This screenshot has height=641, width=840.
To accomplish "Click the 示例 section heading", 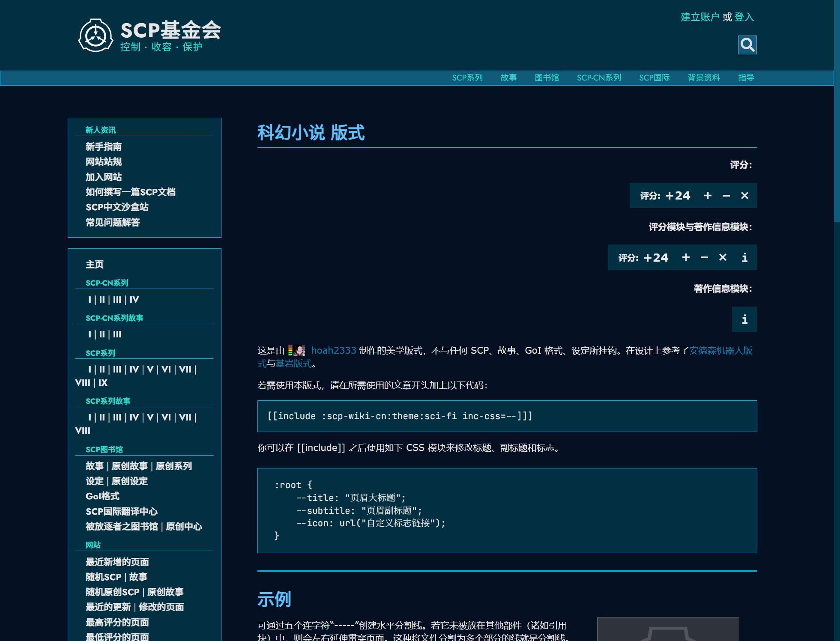I will click(x=274, y=599).
